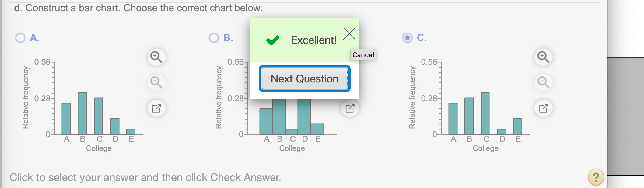Zoom out on chart C
This screenshot has width=644, height=188.
543,82
